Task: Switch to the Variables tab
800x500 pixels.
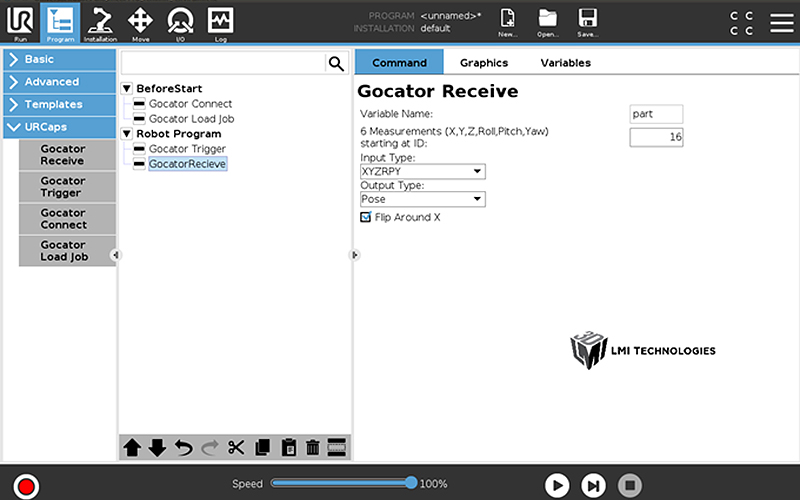Action: point(565,63)
